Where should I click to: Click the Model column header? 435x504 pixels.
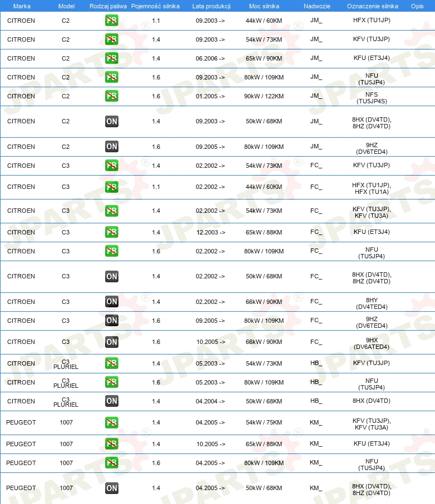pos(67,6)
